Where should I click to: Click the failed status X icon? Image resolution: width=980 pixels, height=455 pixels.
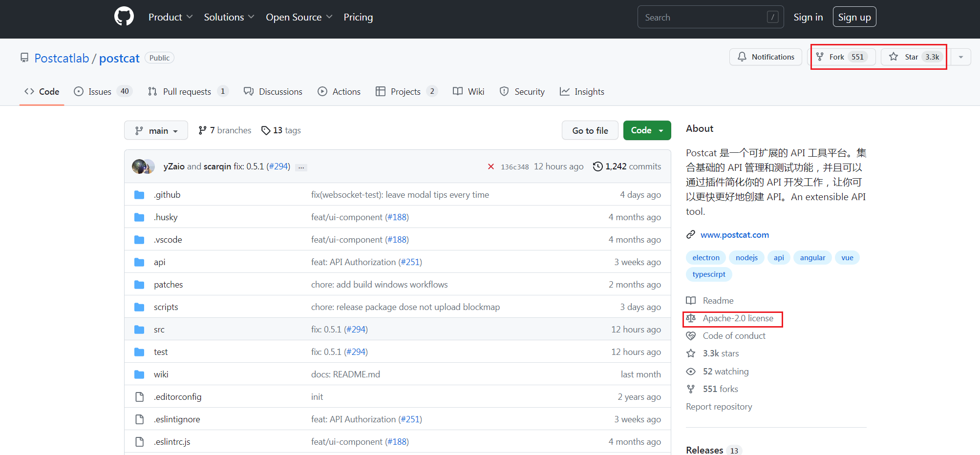pyautogui.click(x=491, y=166)
